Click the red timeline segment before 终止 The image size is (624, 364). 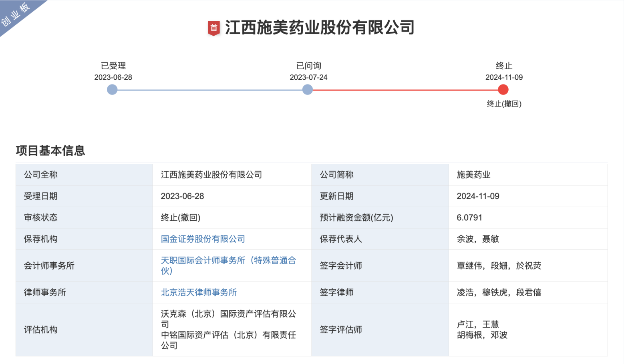405,90
